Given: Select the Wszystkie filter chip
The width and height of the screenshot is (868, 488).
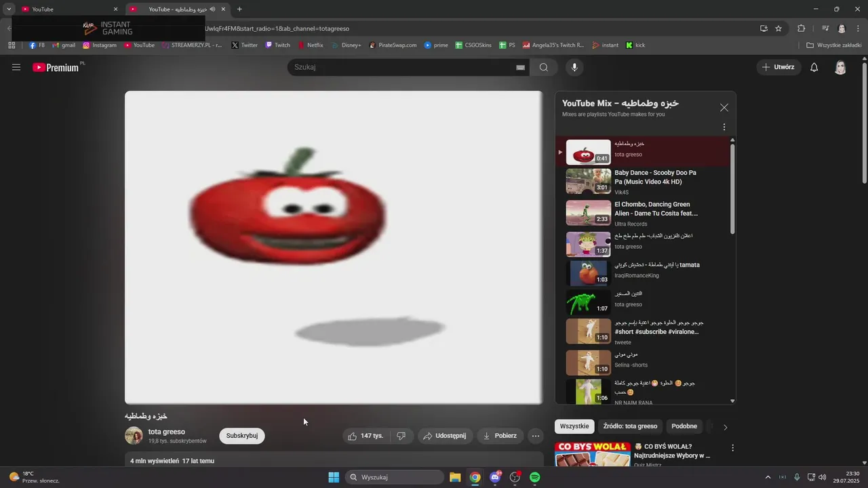Looking at the screenshot, I should click(574, 426).
